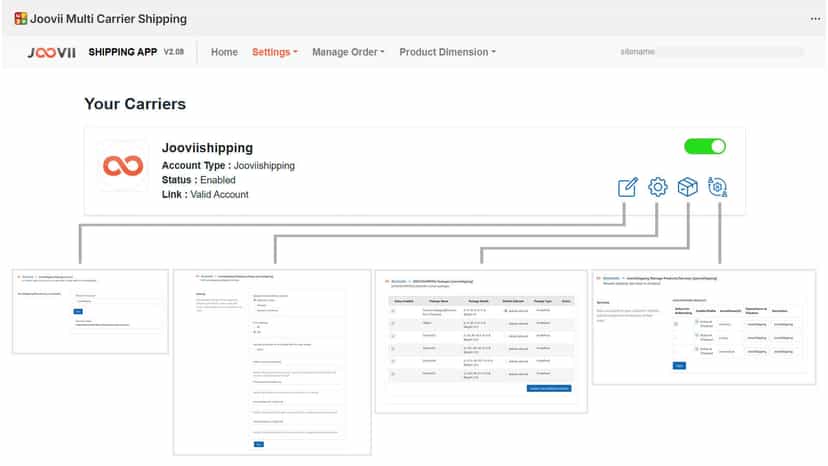Image resolution: width=828 pixels, height=466 pixels.
Task: Open the three-dot more options menu
Action: (815, 19)
